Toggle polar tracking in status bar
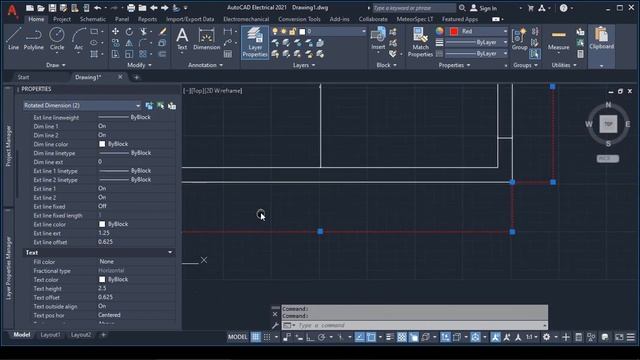Viewport: 640px width, 360px height. 322,337
